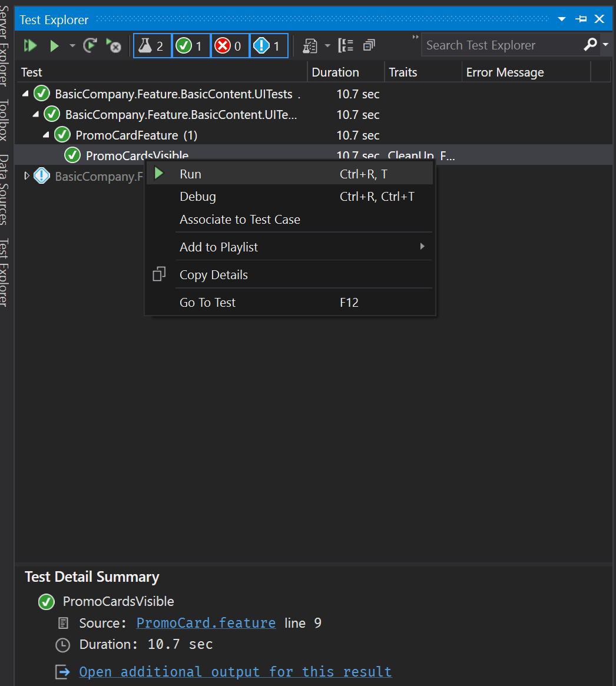Toggle the failed tests filter showing 0

coord(230,46)
